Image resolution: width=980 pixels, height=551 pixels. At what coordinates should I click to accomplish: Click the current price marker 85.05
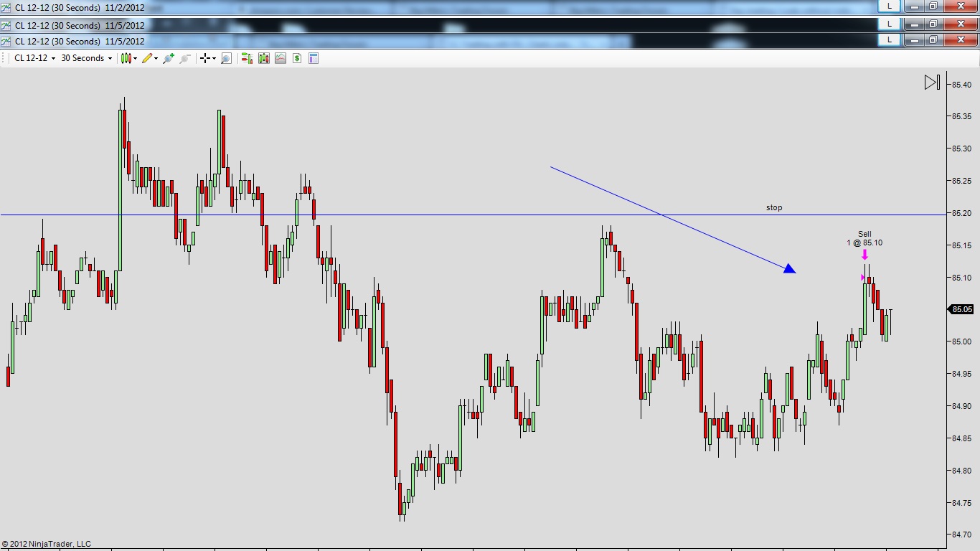[961, 309]
